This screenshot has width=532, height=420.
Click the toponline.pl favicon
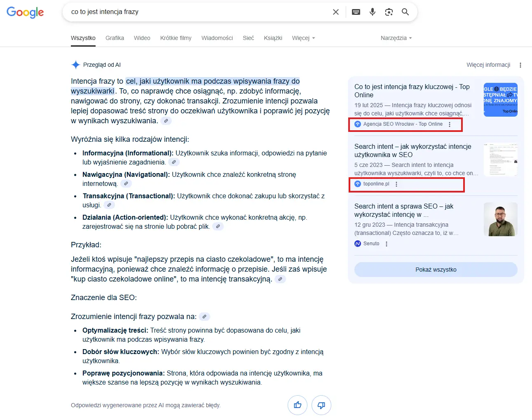[358, 184]
